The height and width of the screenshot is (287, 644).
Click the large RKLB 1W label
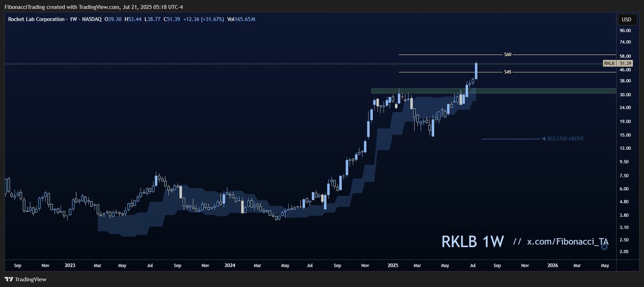[x=472, y=242]
